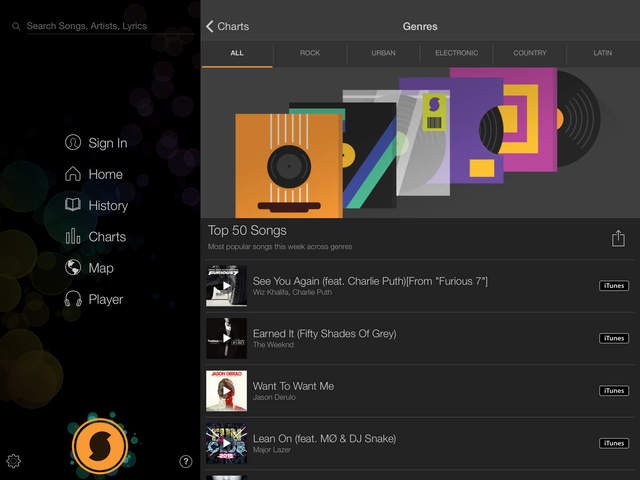Tap artist Major Lazer
640x480 pixels.
click(x=272, y=450)
